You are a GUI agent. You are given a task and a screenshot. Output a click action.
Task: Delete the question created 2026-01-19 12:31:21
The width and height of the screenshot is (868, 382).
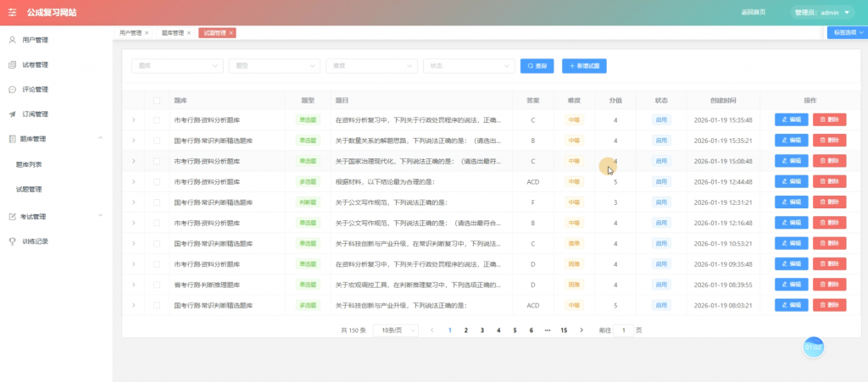coord(829,202)
